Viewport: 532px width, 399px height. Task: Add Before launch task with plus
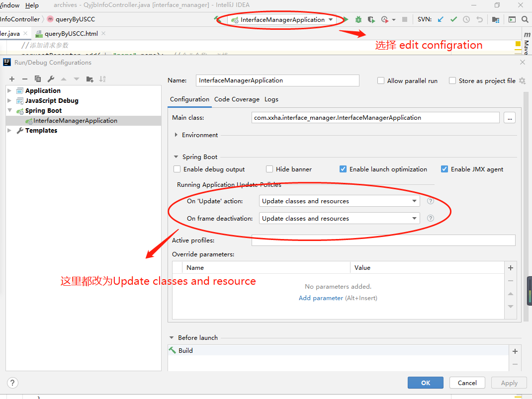515,351
